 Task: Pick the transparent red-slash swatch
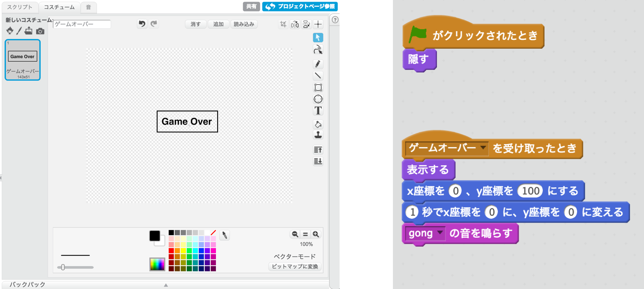pyautogui.click(x=213, y=233)
